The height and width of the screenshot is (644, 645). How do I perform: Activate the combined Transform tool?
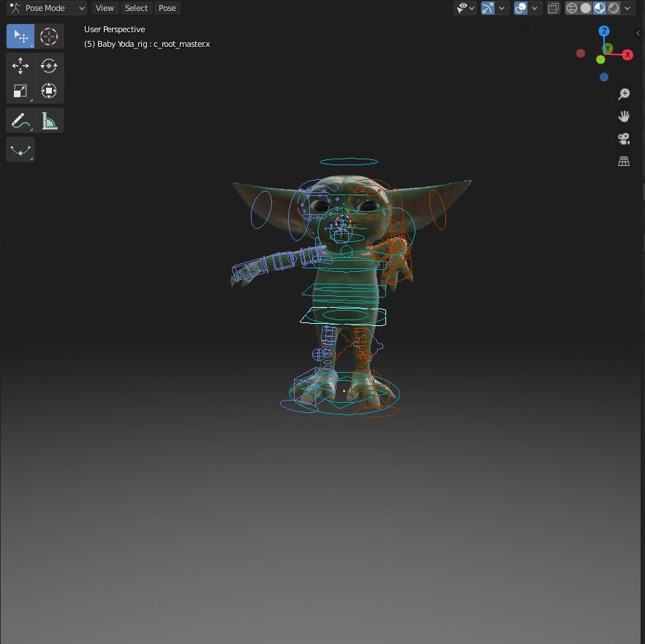point(49,91)
